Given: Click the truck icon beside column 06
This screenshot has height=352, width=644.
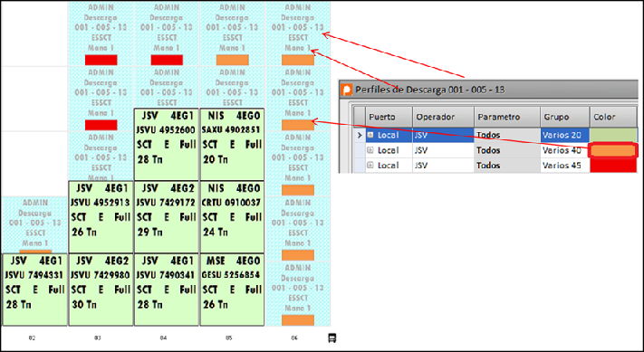Looking at the screenshot, I should coord(332,338).
